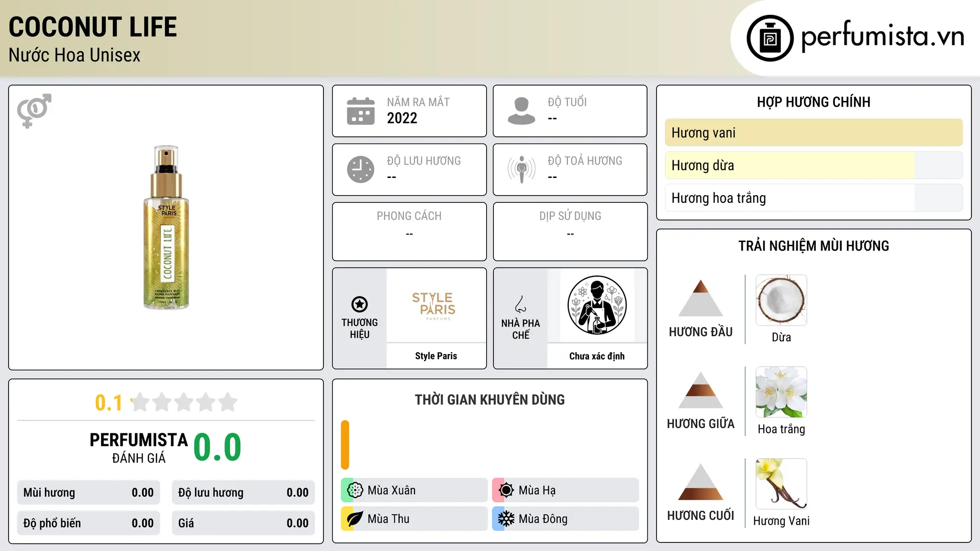Click the HỢP HƯƠNG CHÍNH heading
Image resolution: width=980 pixels, height=551 pixels.
pyautogui.click(x=813, y=102)
